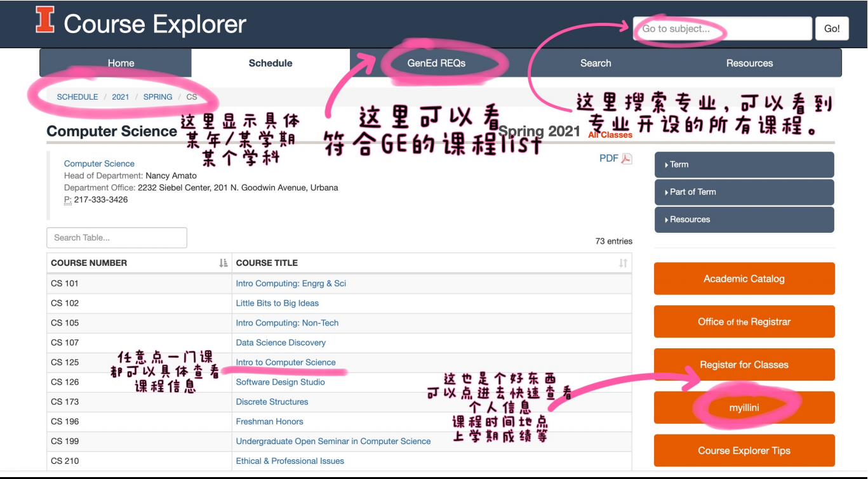Expand the Term filter panel
Viewport: 868px width, 479px height.
743,164
